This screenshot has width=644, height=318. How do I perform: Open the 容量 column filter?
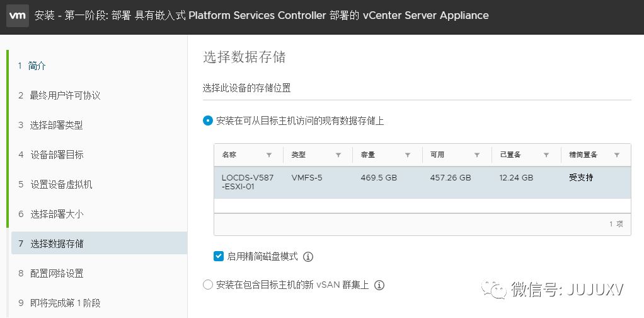tap(408, 155)
